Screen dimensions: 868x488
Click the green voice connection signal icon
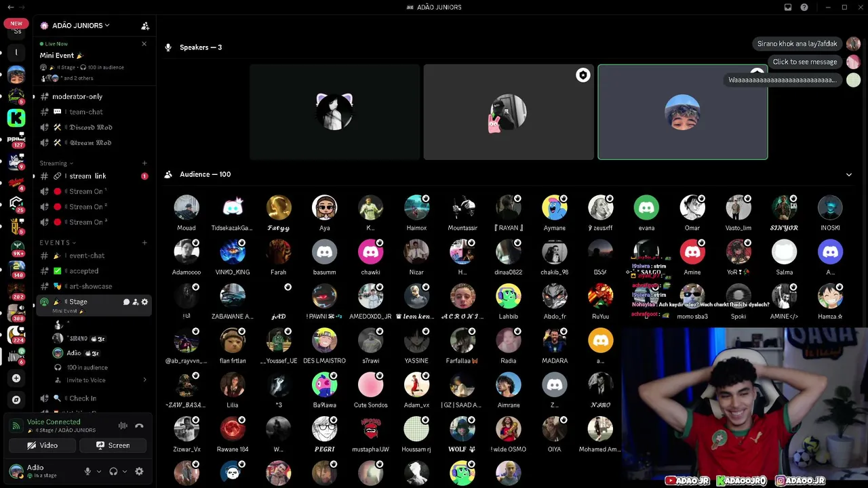coord(16,426)
